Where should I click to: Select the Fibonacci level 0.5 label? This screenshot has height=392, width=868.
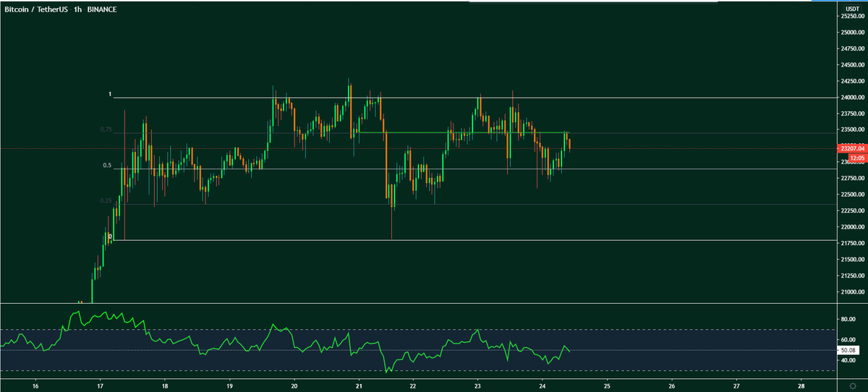(x=107, y=166)
